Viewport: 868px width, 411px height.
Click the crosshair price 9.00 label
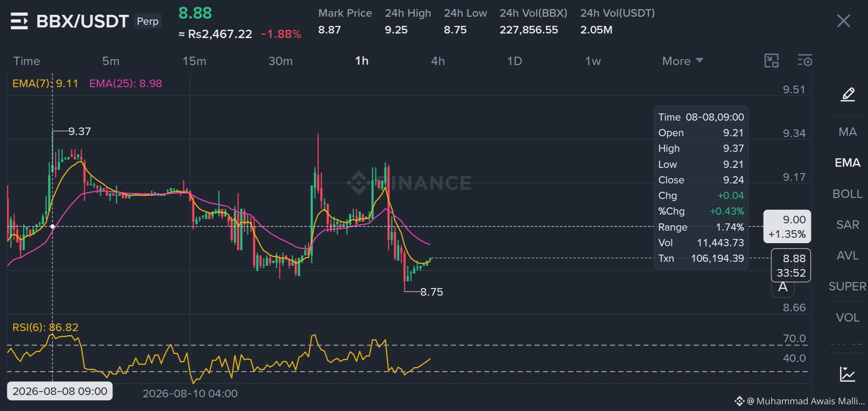coord(787,226)
